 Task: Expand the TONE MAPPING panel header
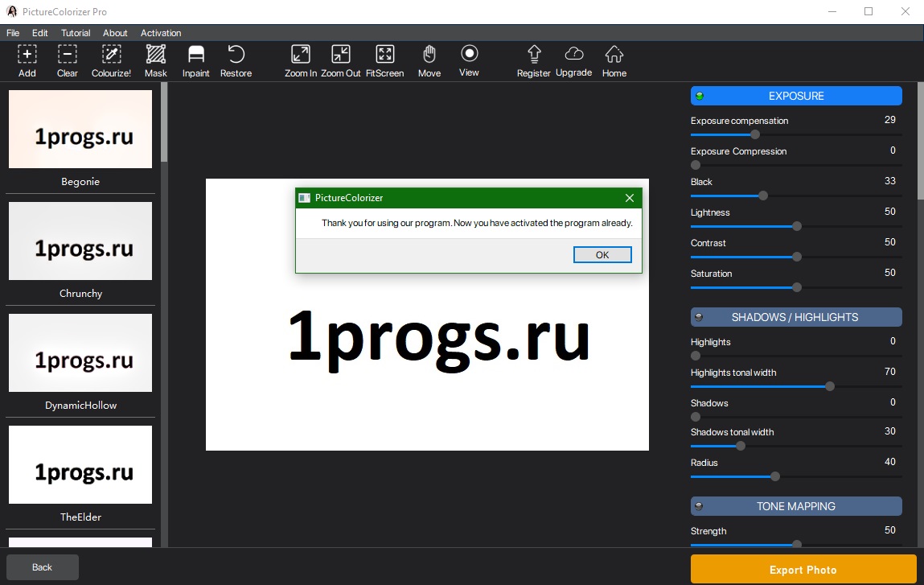pos(796,506)
